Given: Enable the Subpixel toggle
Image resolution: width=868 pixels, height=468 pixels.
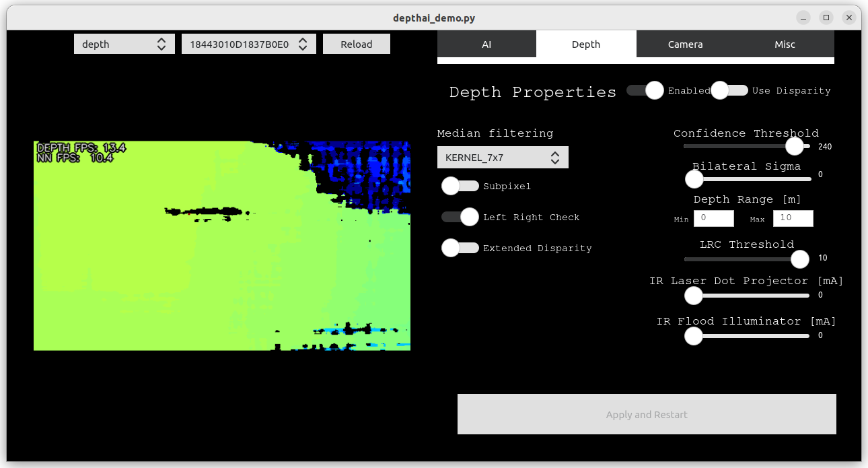Looking at the screenshot, I should [x=460, y=186].
